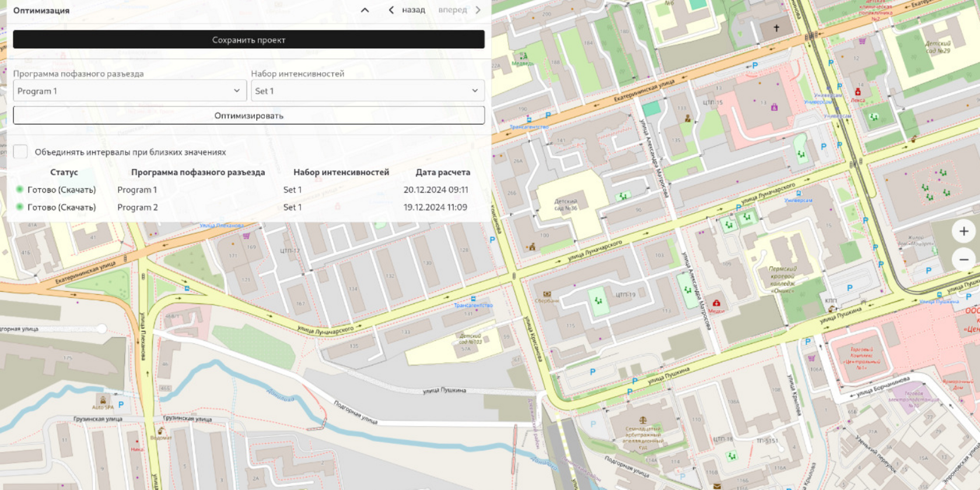
Task: Open the Набор интенсивностей dropdown showing Set 1
Action: 367,91
